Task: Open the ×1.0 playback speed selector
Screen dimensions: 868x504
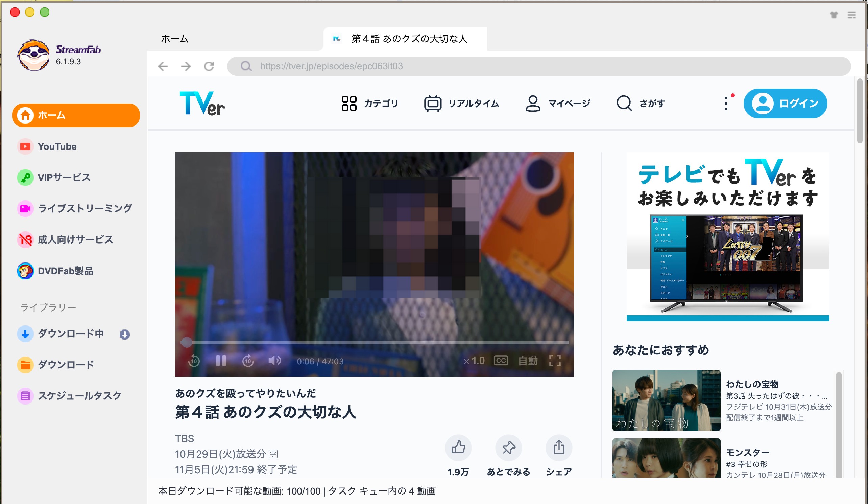Action: (x=474, y=361)
